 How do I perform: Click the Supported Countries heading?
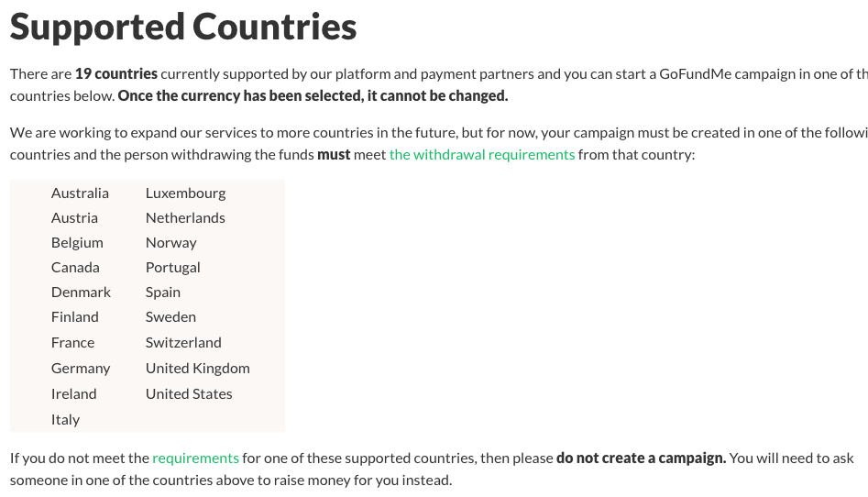(x=183, y=27)
